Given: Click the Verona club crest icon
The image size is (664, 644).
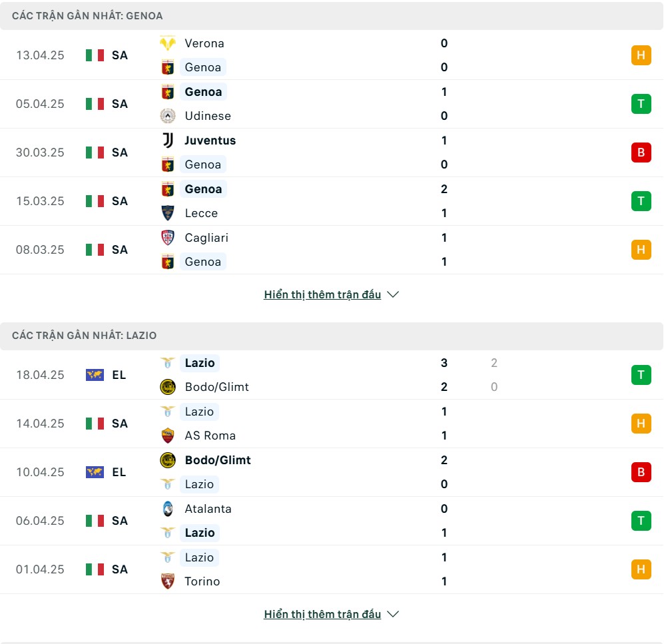Looking at the screenshot, I should coord(168,43).
